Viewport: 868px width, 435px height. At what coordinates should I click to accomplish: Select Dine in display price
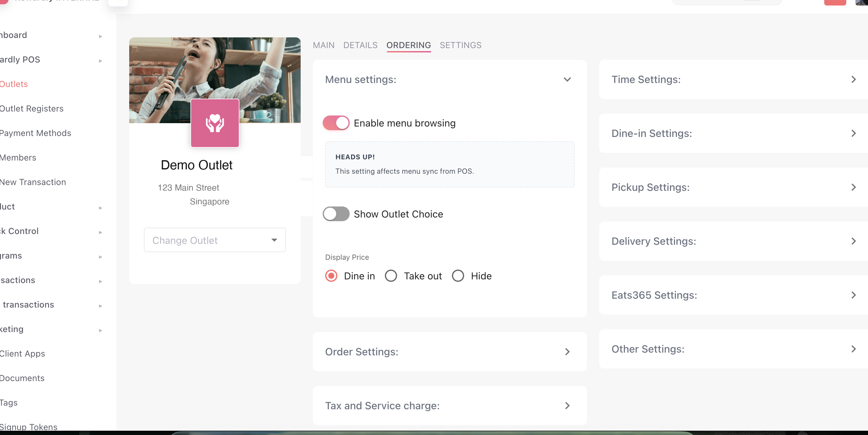(331, 276)
